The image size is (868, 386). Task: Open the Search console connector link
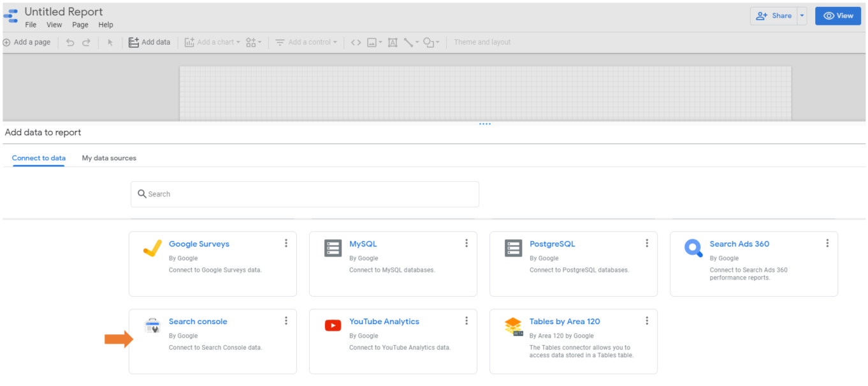tap(198, 322)
